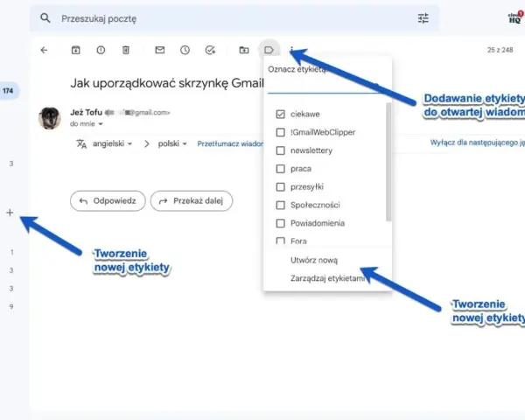Select Utwórz nową in label menu
525x420 pixels.
coord(314,260)
